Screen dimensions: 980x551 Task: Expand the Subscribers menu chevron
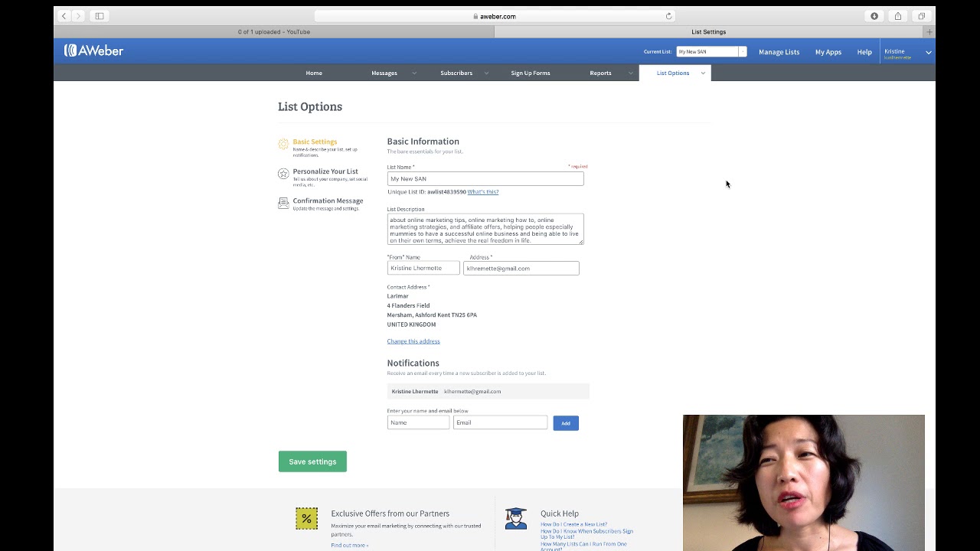pyautogui.click(x=486, y=73)
